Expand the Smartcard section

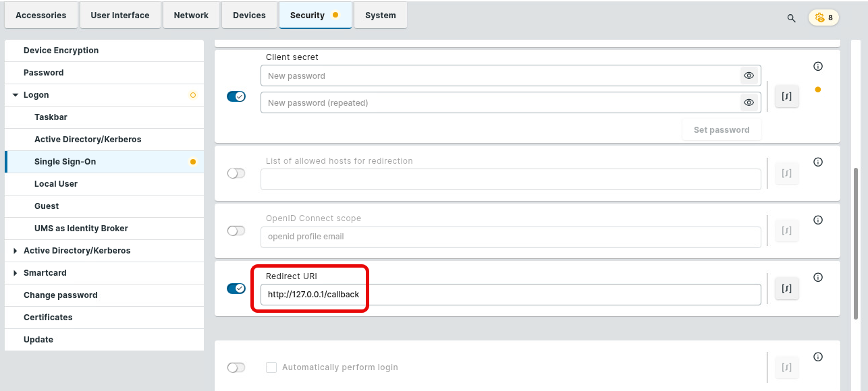(16, 273)
